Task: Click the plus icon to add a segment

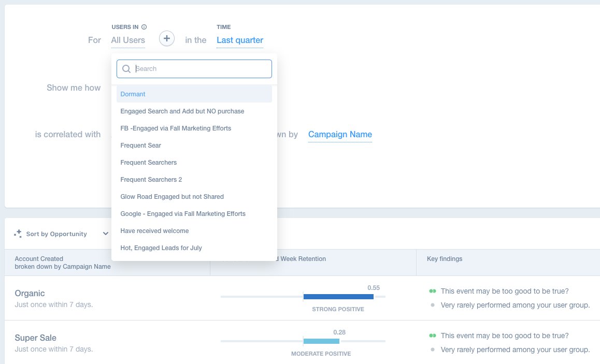Action: (x=166, y=38)
